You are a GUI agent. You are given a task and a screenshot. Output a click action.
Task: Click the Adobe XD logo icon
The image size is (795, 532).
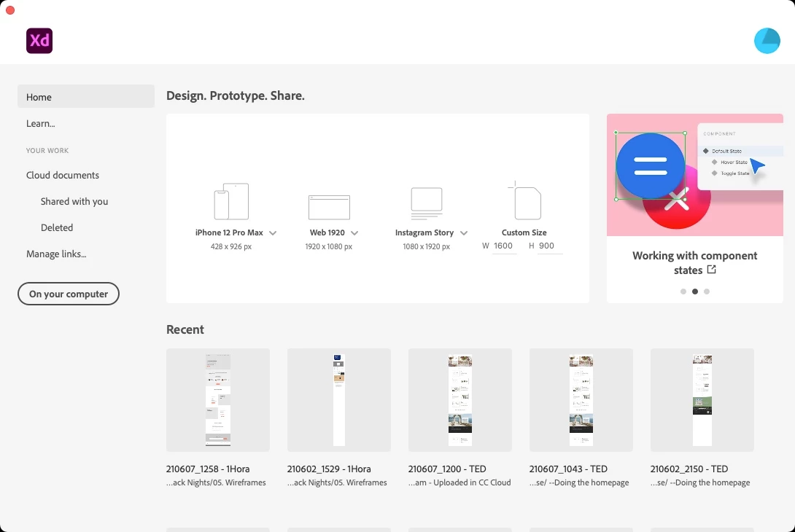tap(39, 41)
